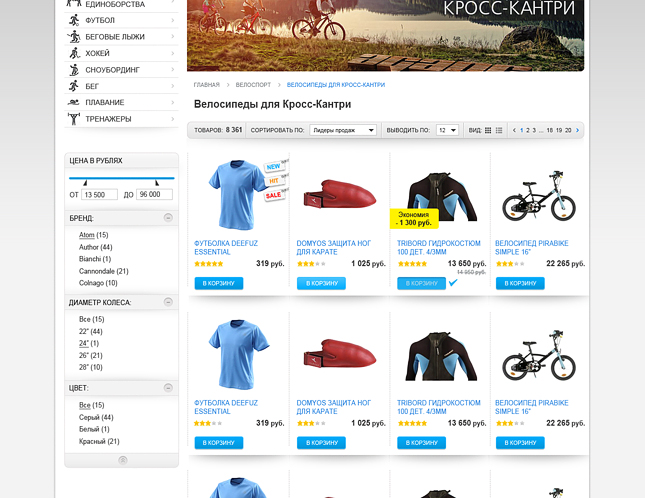
Task: Click the running (БЕГ) icon
Action: [x=74, y=86]
